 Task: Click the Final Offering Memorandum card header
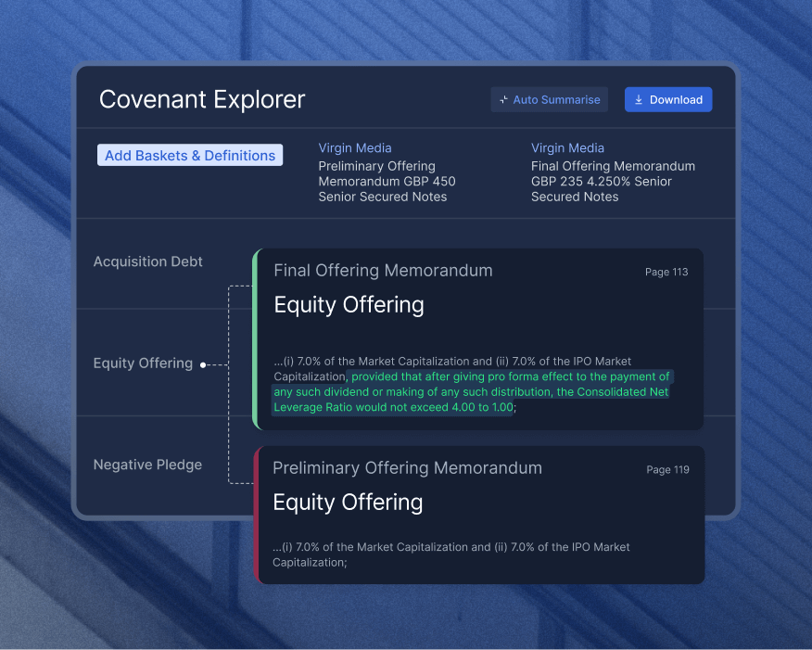(383, 271)
